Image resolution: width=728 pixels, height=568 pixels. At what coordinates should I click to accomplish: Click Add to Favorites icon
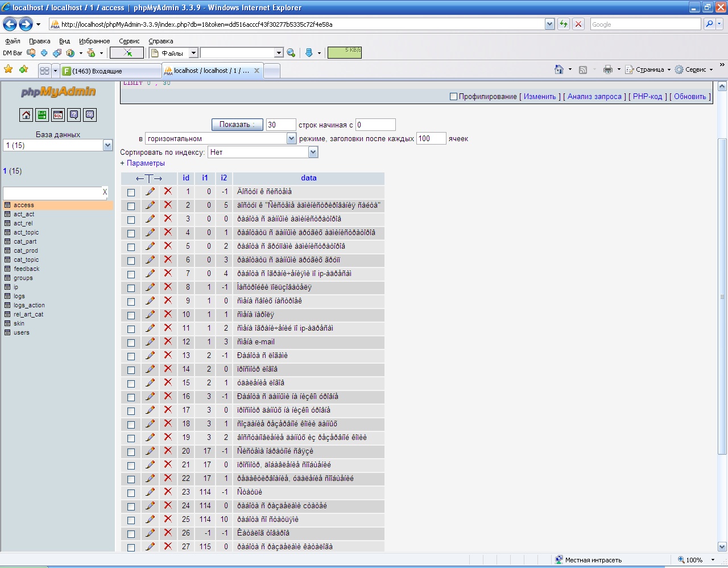23,69
